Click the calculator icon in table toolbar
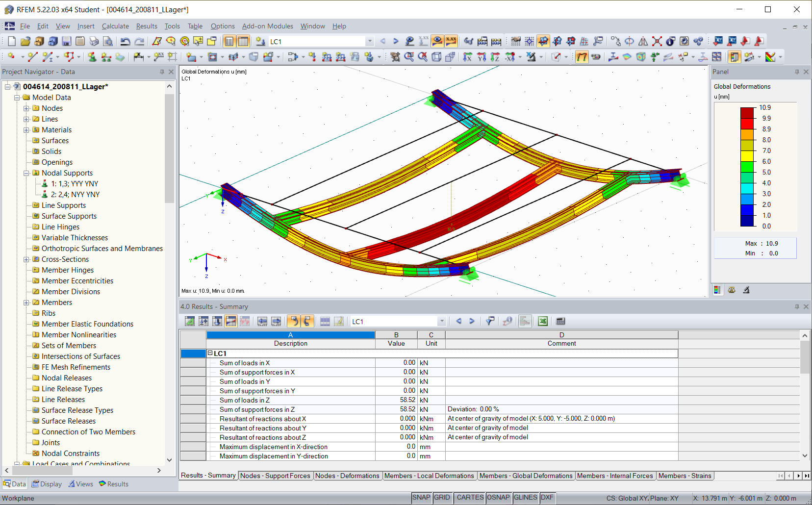The image size is (812, 505). tap(560, 321)
